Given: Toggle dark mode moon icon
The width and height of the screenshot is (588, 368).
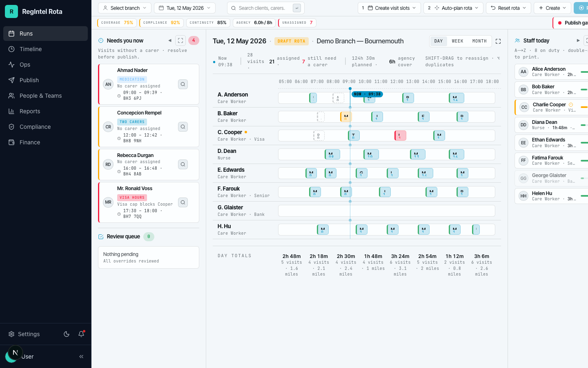Looking at the screenshot, I should [x=67, y=334].
